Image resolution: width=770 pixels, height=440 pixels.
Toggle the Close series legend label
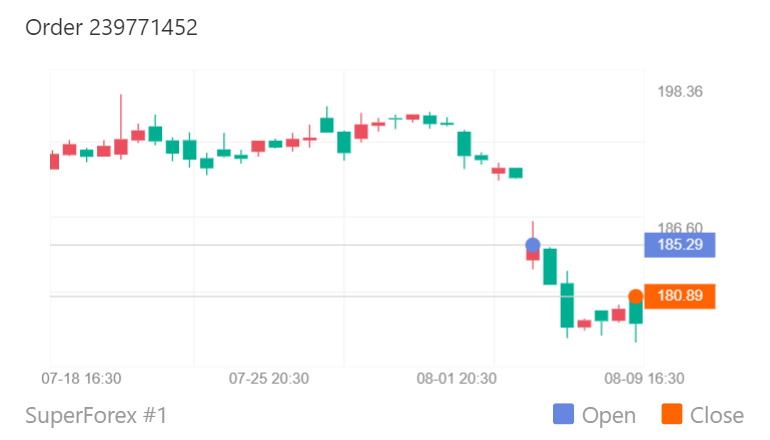click(716, 415)
